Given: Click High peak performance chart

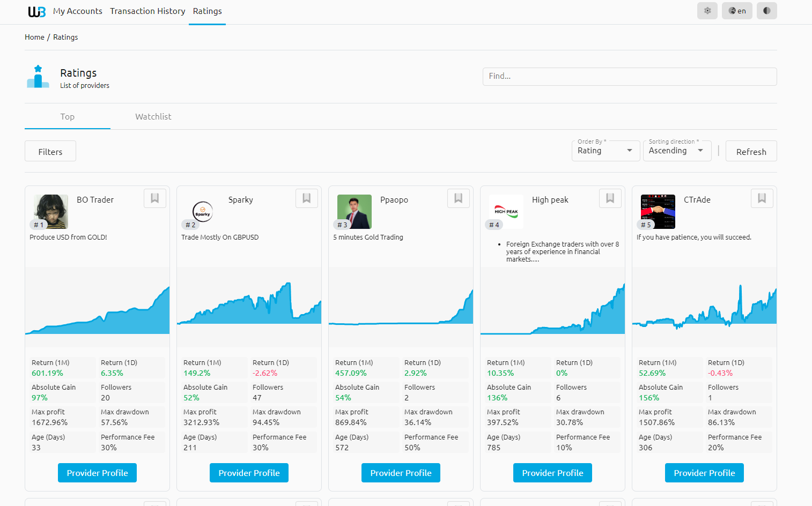Looking at the screenshot, I should [552, 307].
